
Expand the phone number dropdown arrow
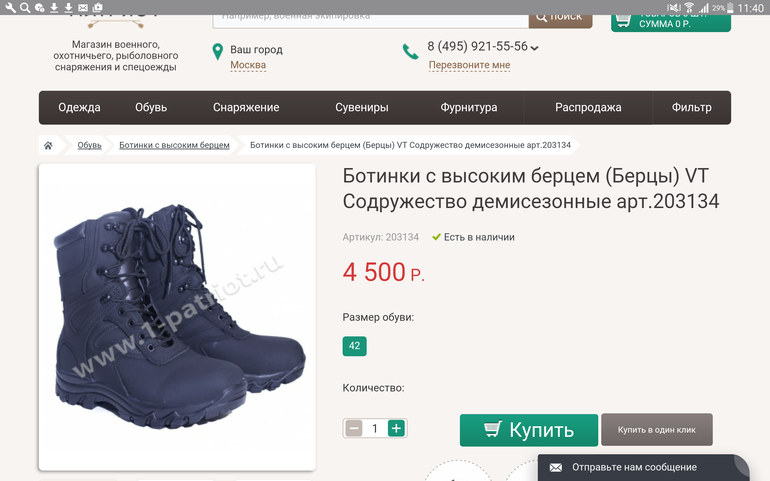pos(535,48)
